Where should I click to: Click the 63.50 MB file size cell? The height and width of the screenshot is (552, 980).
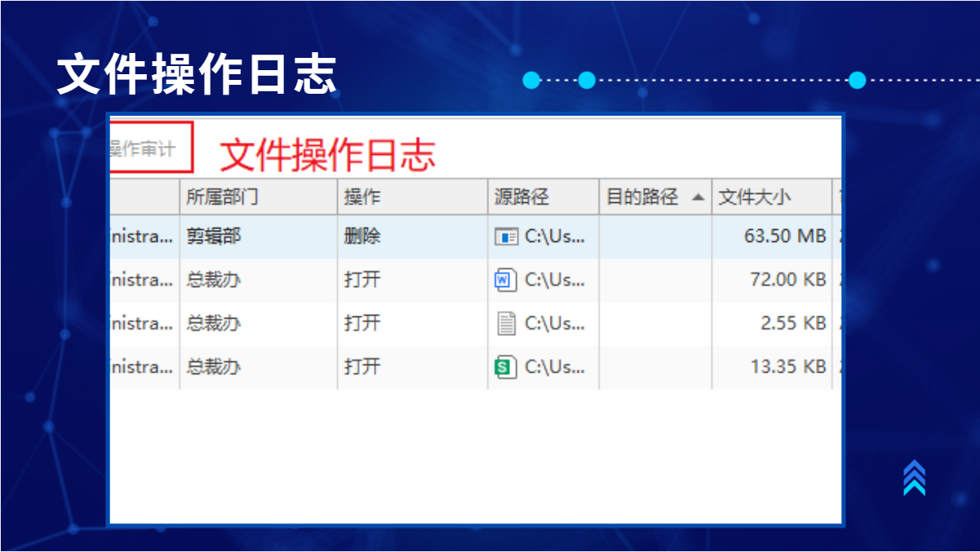[785, 236]
